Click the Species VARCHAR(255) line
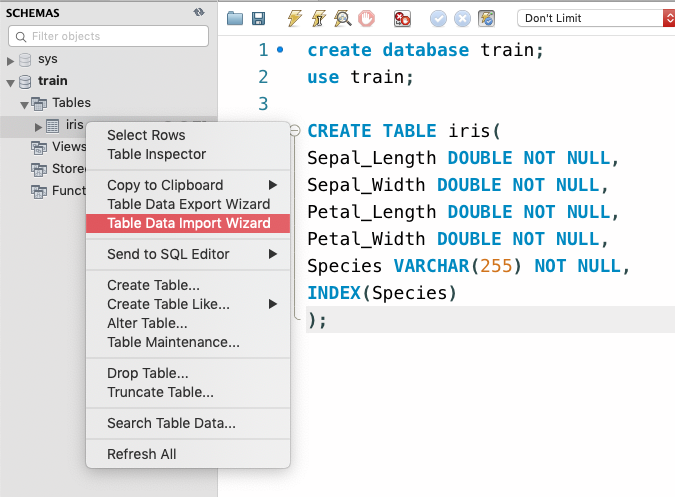This screenshot has height=497, width=675. (468, 266)
